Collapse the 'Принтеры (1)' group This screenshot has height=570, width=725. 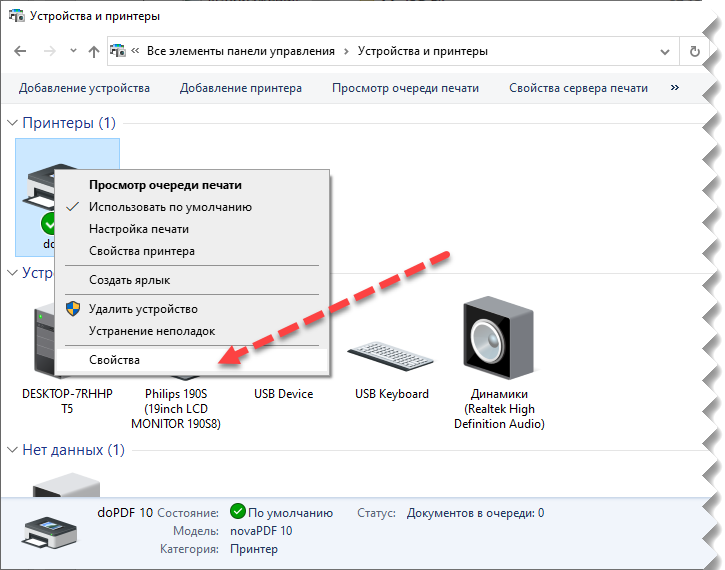click(12, 123)
